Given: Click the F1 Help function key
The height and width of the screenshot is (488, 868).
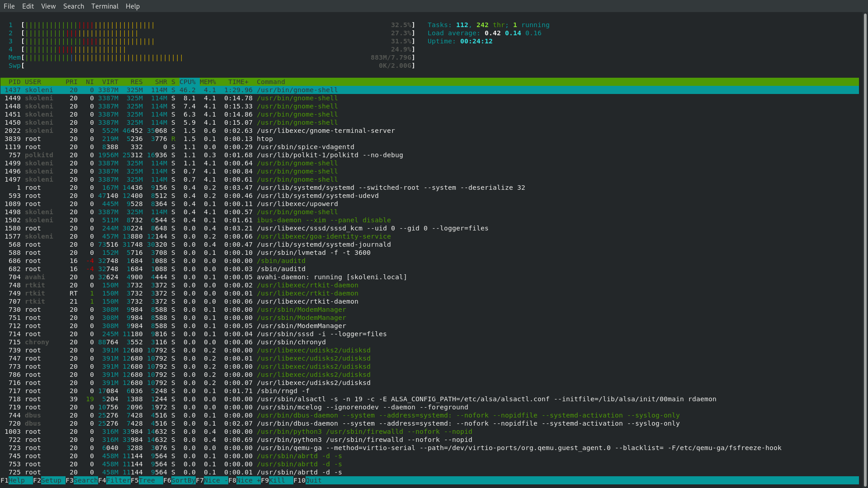Looking at the screenshot, I should [x=17, y=480].
